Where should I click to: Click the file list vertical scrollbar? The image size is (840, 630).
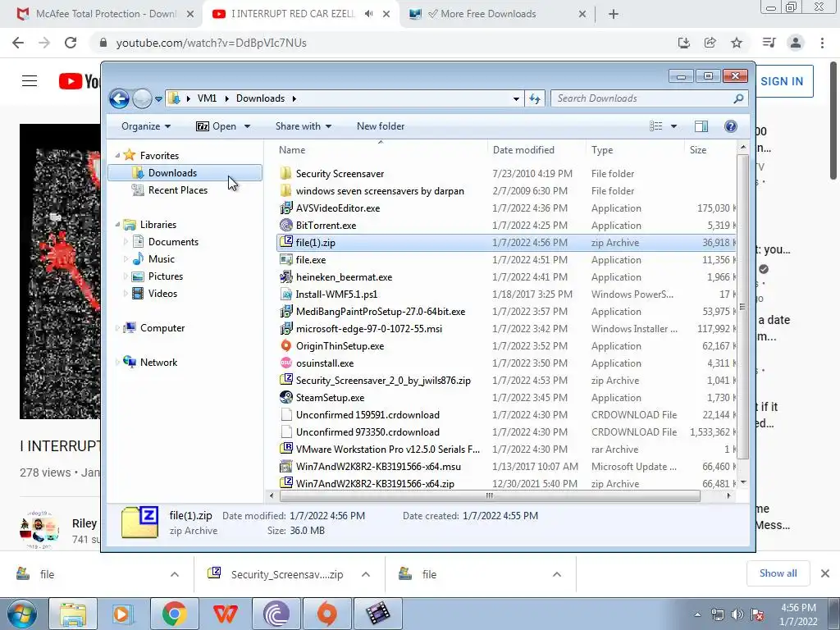tap(742, 307)
